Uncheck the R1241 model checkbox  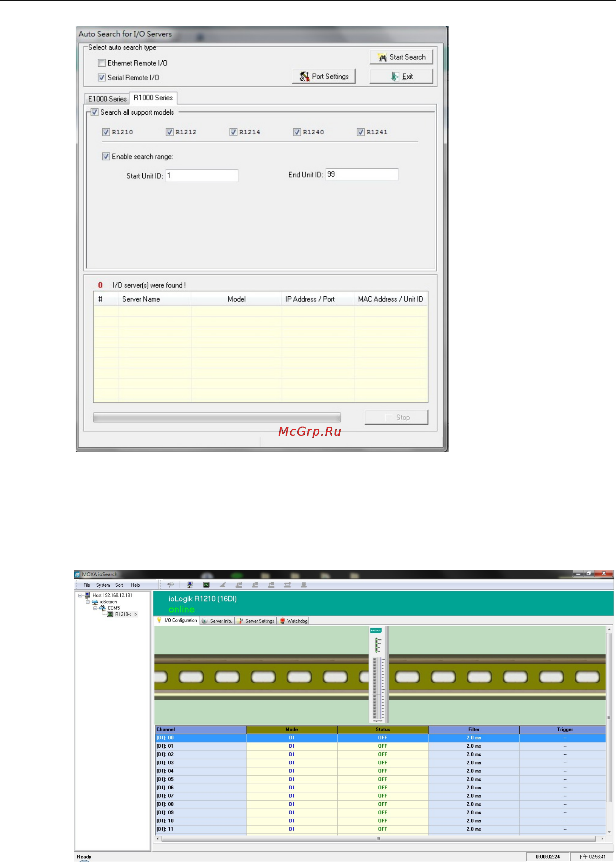[361, 132]
